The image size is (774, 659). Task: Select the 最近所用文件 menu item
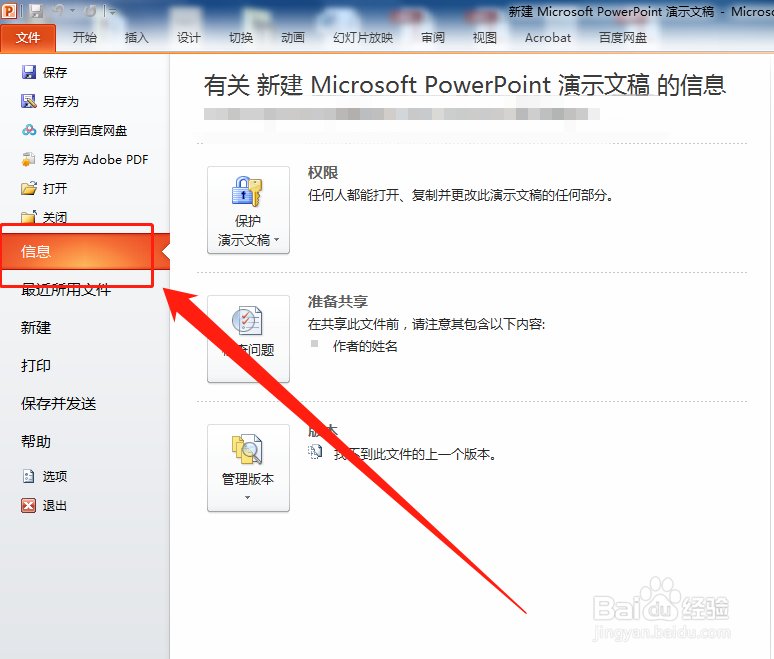(x=66, y=290)
